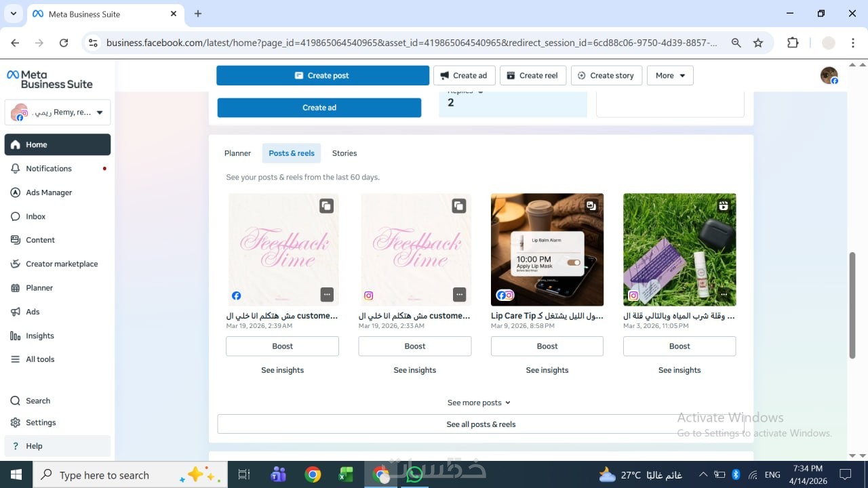Open Help in the sidebar
The height and width of the screenshot is (488, 868).
pyautogui.click(x=58, y=446)
